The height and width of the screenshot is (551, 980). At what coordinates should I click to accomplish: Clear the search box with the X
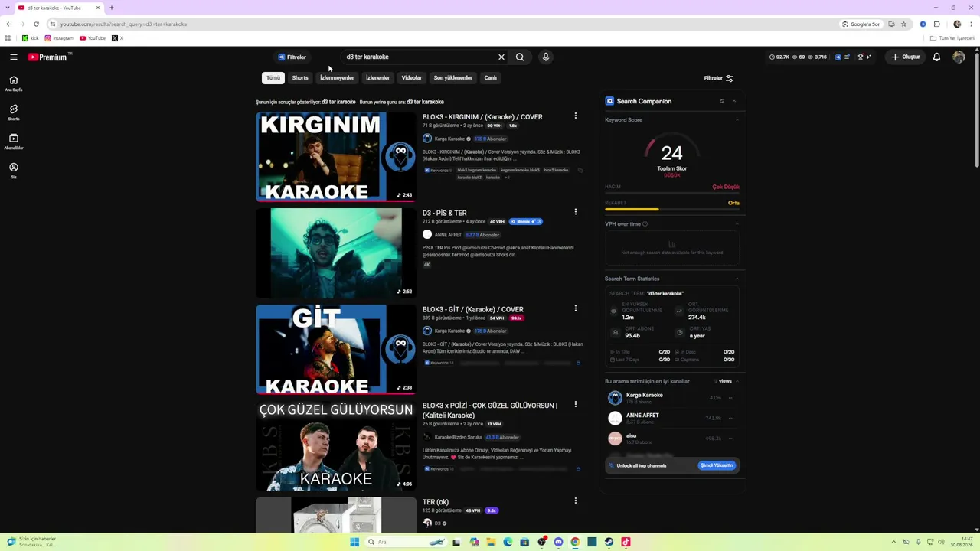[501, 57]
